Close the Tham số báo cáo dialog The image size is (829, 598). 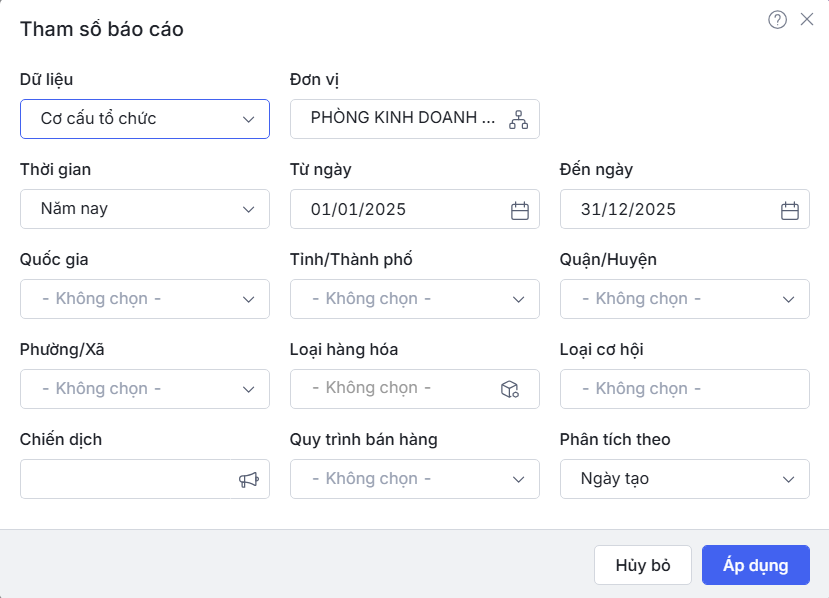pos(807,20)
